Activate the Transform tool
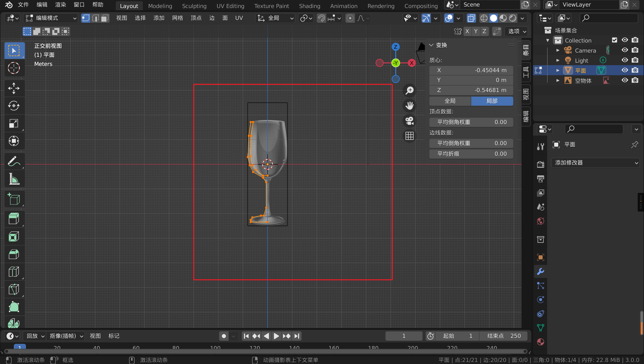This screenshot has width=644, height=364. 14,141
